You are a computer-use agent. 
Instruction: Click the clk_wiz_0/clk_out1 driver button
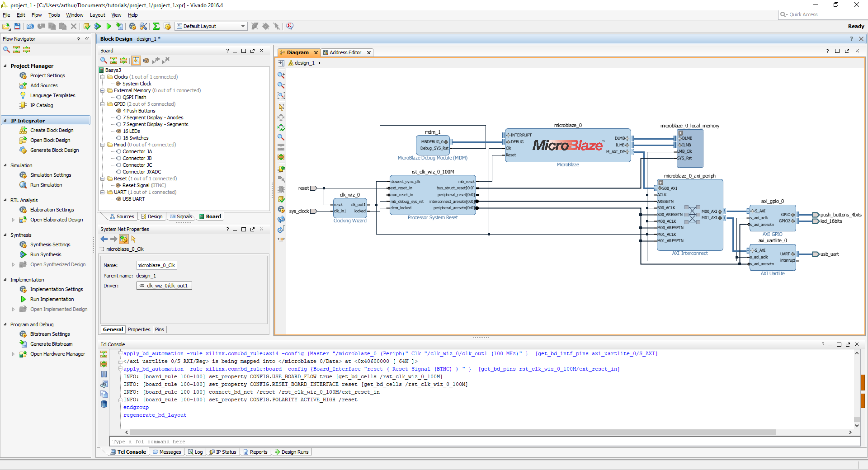coord(164,286)
